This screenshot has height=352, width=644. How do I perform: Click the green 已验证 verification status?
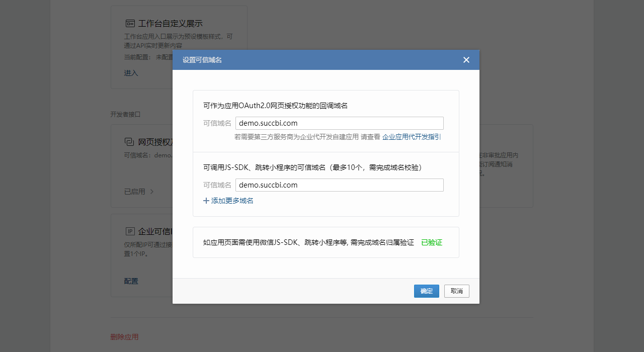click(431, 242)
